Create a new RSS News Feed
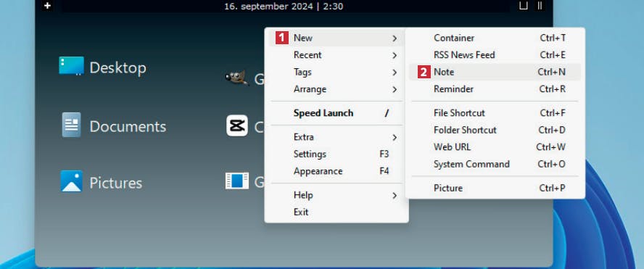 [x=495, y=55]
